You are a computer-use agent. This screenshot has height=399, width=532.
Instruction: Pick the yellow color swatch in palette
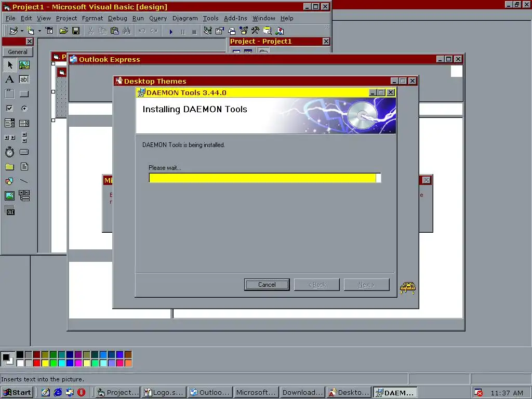pos(45,363)
